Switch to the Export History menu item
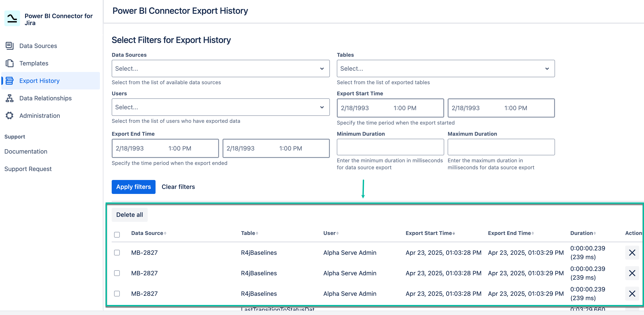Screen dimensions: 644x315 (x=39, y=80)
